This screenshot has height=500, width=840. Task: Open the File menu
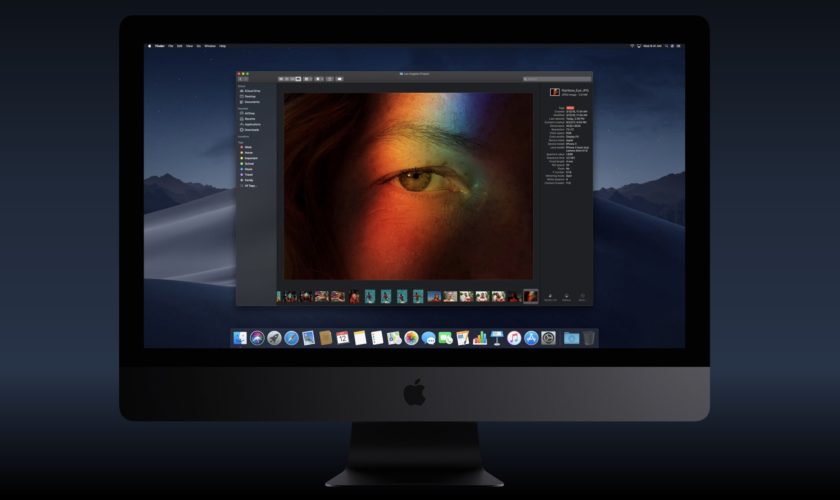pyautogui.click(x=171, y=46)
